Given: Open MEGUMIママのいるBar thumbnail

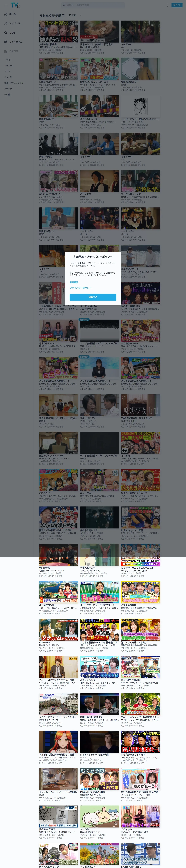Looking at the screenshot, I should click(x=100, y=779).
